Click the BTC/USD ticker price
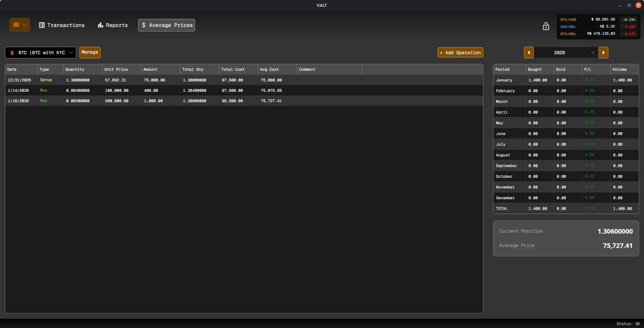Image resolution: width=644 pixels, height=328 pixels. tap(603, 19)
